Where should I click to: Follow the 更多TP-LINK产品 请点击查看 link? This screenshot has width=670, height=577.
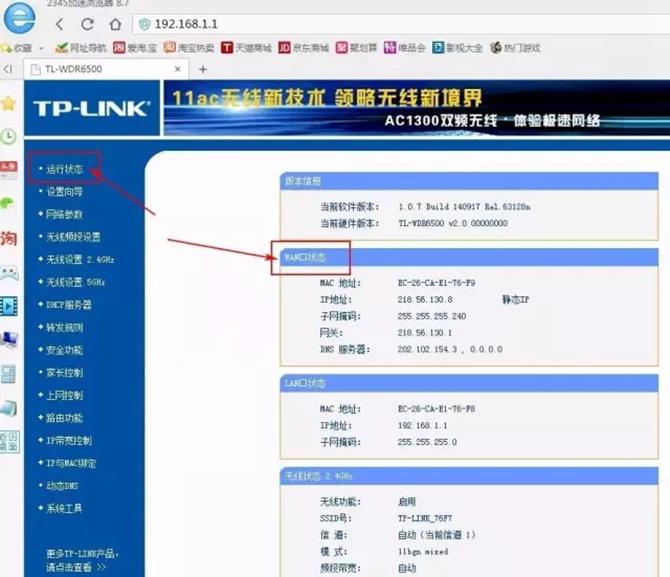tap(82, 560)
